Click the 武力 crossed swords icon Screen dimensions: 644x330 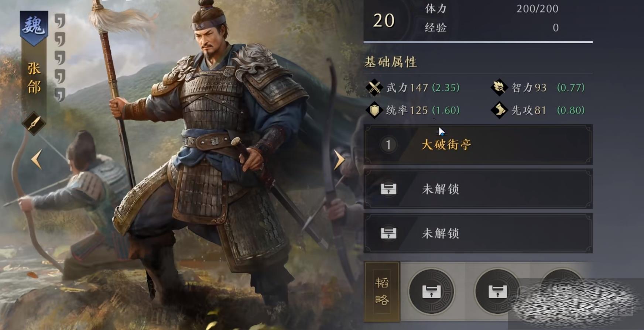374,87
